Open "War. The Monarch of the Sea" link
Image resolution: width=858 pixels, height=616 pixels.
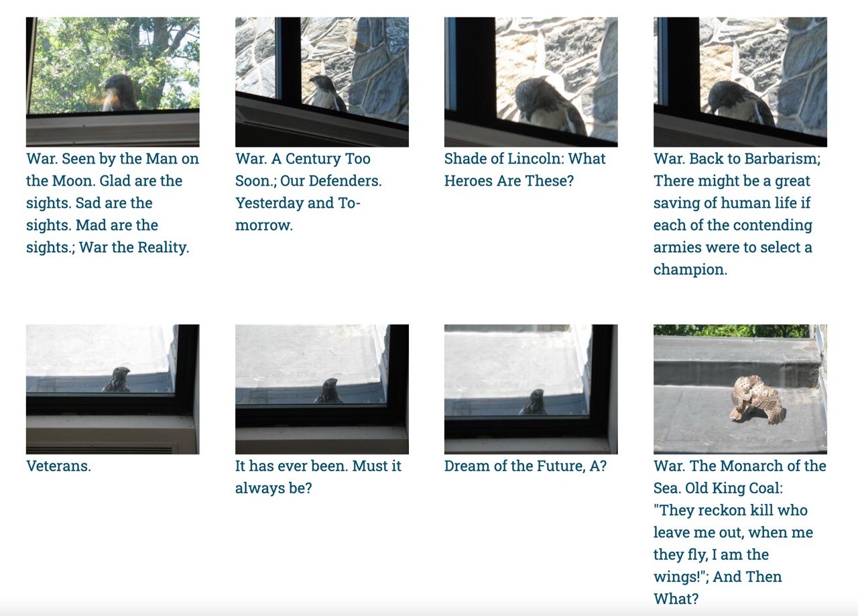[x=740, y=532]
